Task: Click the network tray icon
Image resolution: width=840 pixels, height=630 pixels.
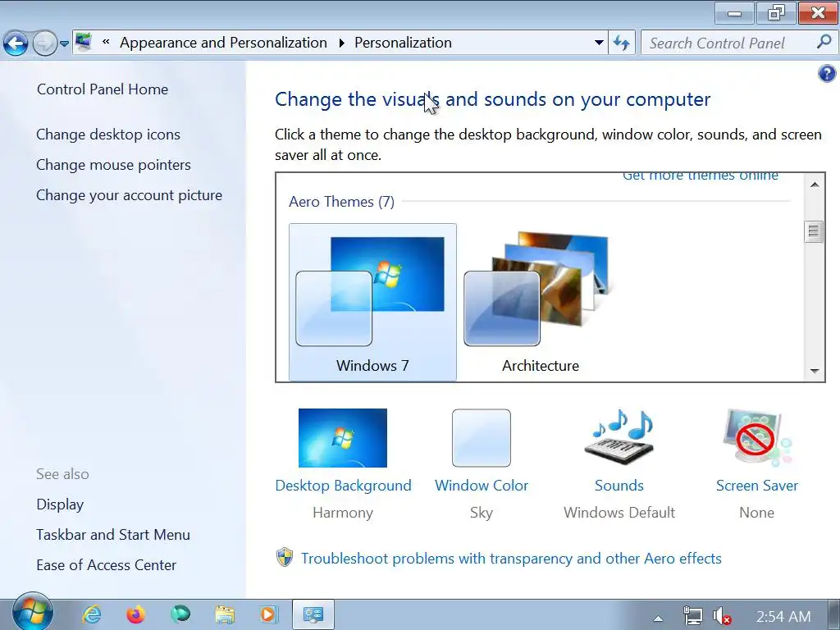Action: coord(692,616)
